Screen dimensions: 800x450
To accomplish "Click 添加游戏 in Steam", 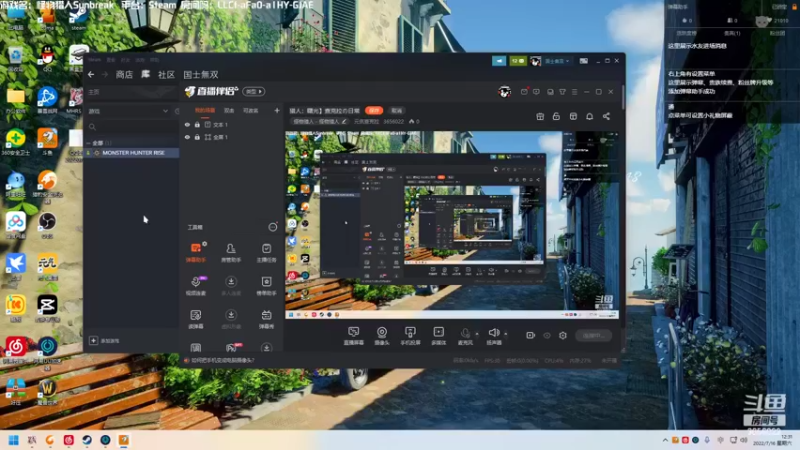I will pyautogui.click(x=105, y=340).
